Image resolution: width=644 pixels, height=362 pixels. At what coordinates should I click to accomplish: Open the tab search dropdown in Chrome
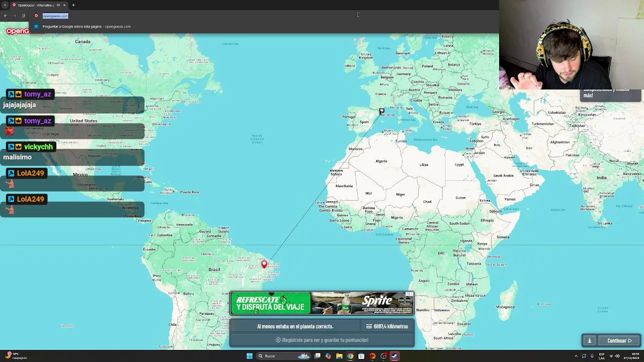[5, 5]
